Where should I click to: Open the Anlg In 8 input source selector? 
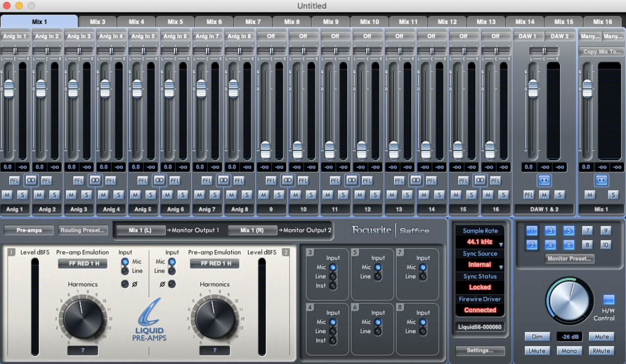click(239, 36)
